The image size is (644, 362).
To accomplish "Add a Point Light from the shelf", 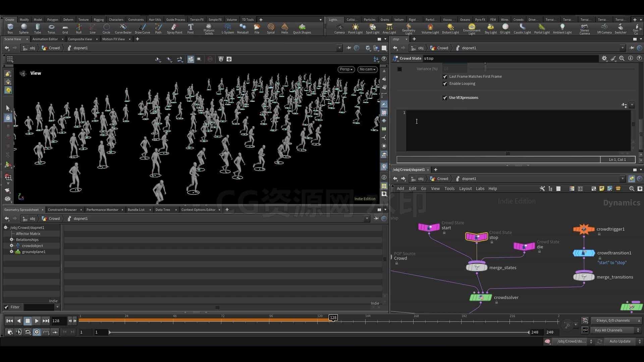I will click(x=355, y=28).
